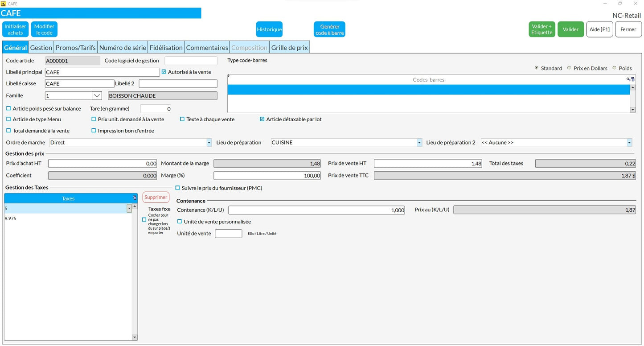Viewport: 644px width, 346px height.
Task: Click the NC-Retail application icon in title bar
Action: pos(4,4)
